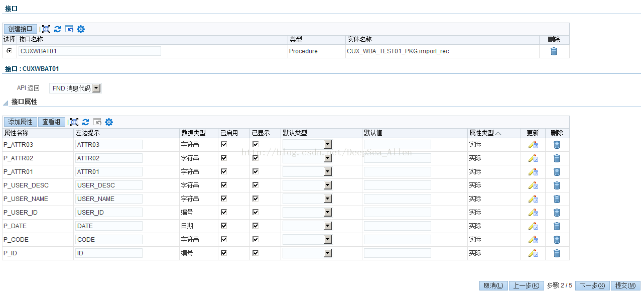Open 默认类型 dropdown for P_DATE

tap(307, 226)
